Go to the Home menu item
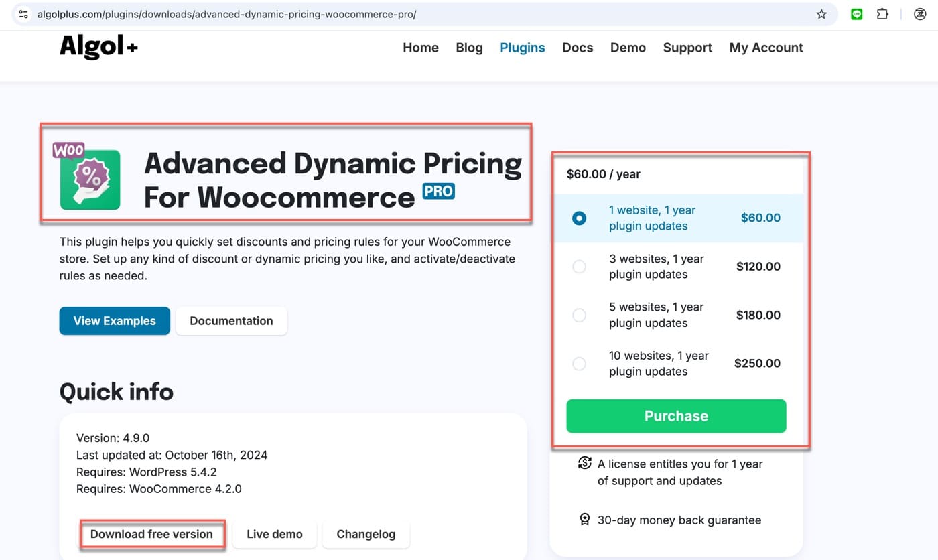This screenshot has width=938, height=560. 421,48
